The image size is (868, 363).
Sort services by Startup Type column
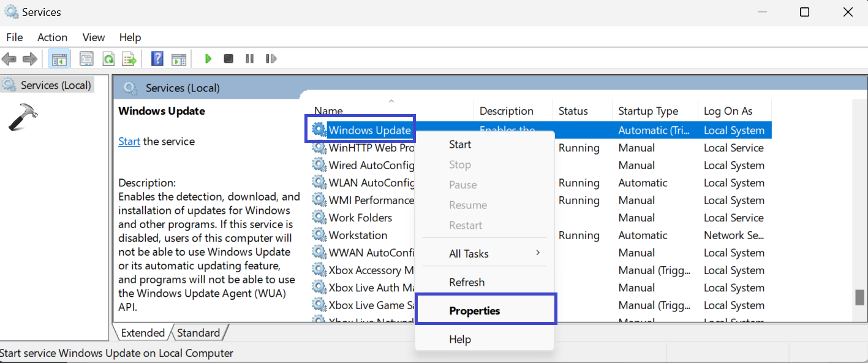point(647,111)
